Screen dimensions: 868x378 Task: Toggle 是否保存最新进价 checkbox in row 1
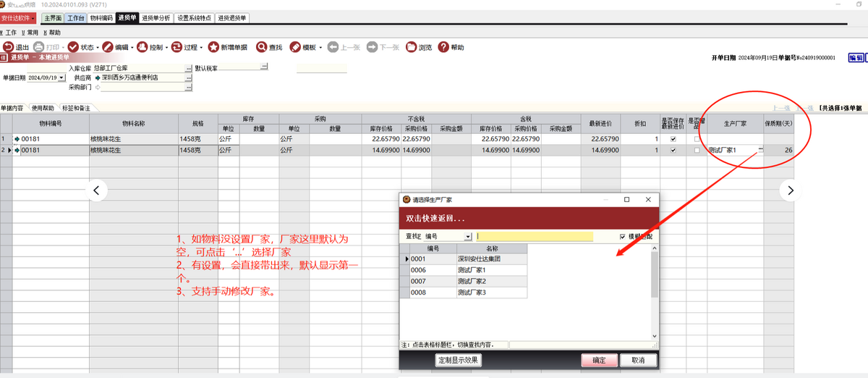[x=673, y=138]
